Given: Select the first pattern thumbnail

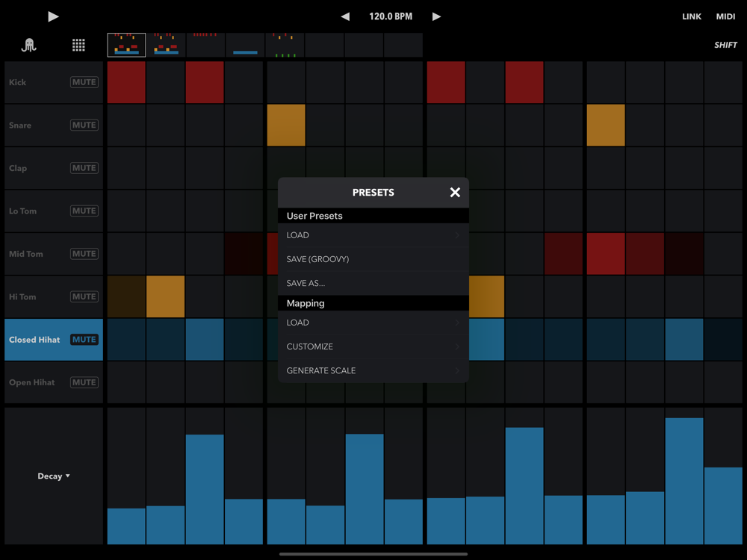Looking at the screenshot, I should pos(126,45).
